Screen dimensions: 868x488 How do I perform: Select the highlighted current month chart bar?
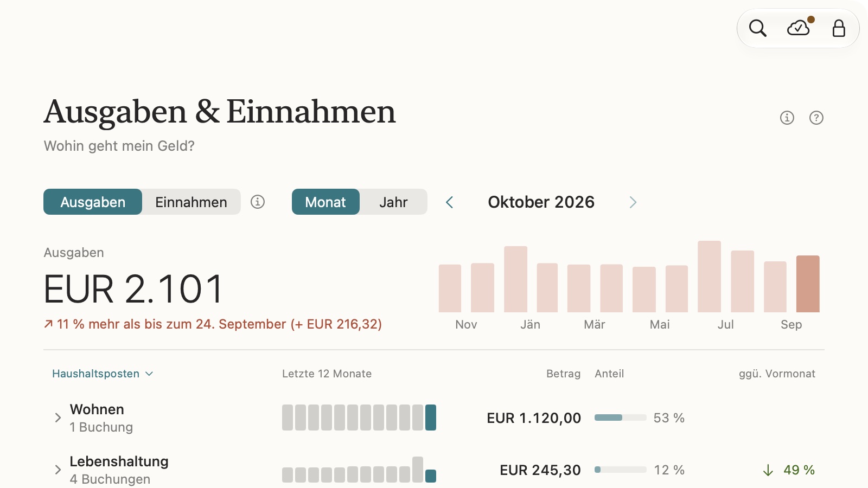(x=808, y=284)
